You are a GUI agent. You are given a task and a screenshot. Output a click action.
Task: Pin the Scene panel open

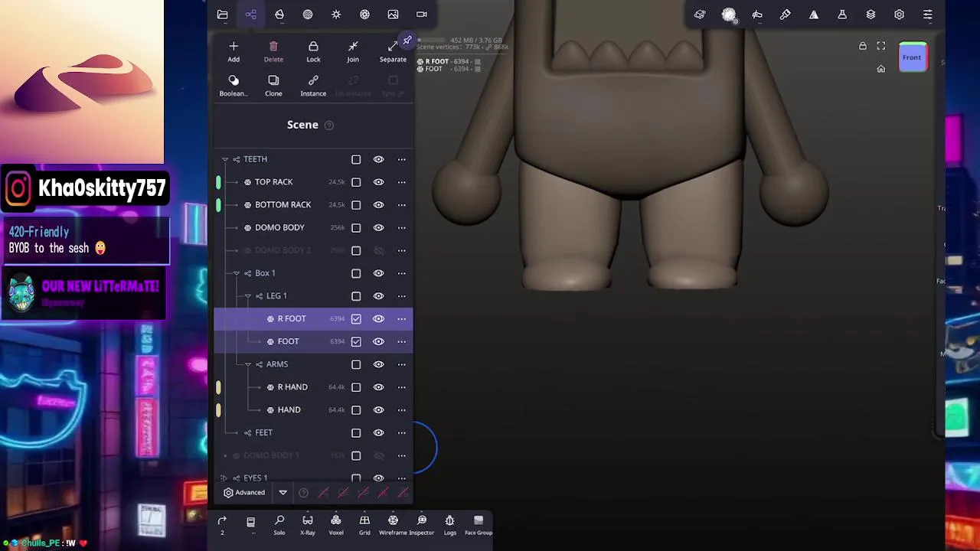point(407,40)
